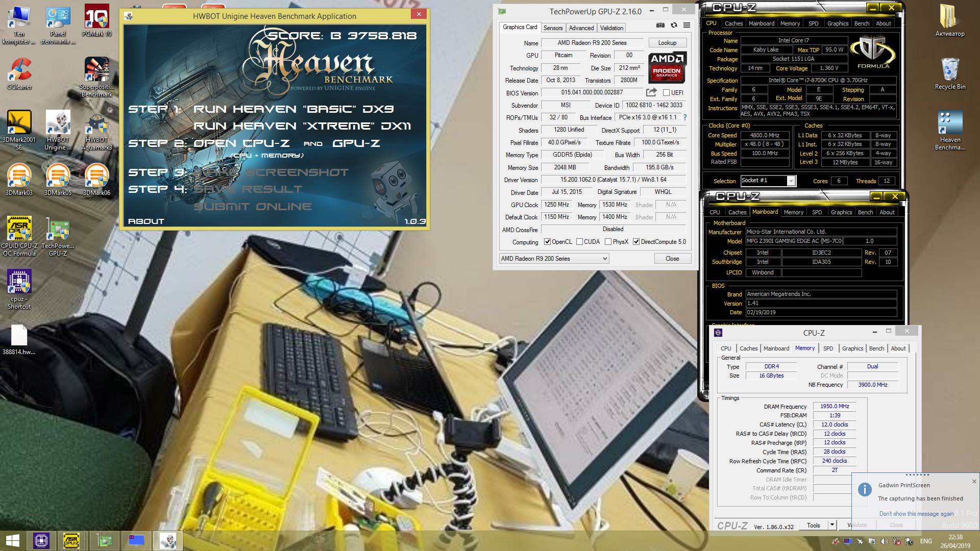Viewport: 980px width, 551px height.
Task: Click Run Heaven Basic DX9 in HWBOT
Action: [x=293, y=109]
